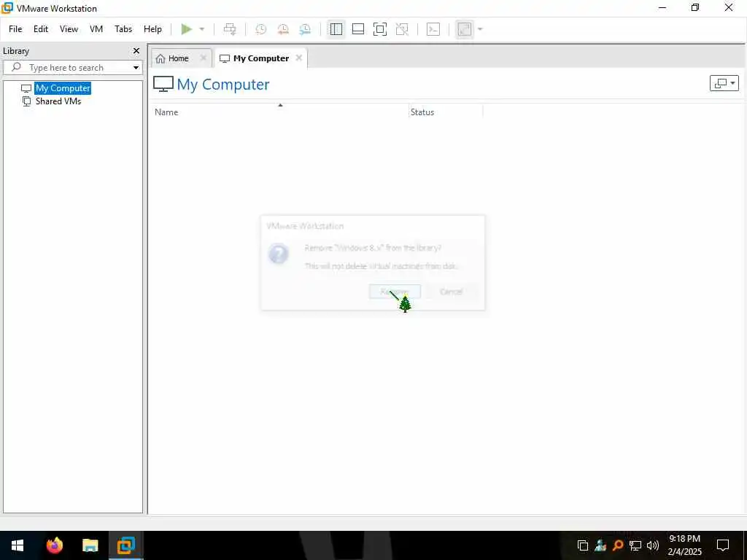Take a snapshot using the clock toolbar icon

tap(260, 29)
